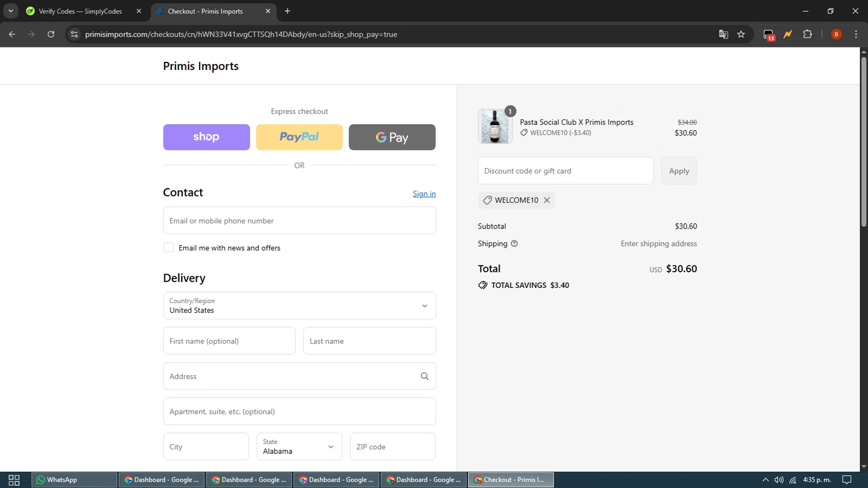The image size is (868, 488).
Task: Click the Address field
Action: (299, 376)
